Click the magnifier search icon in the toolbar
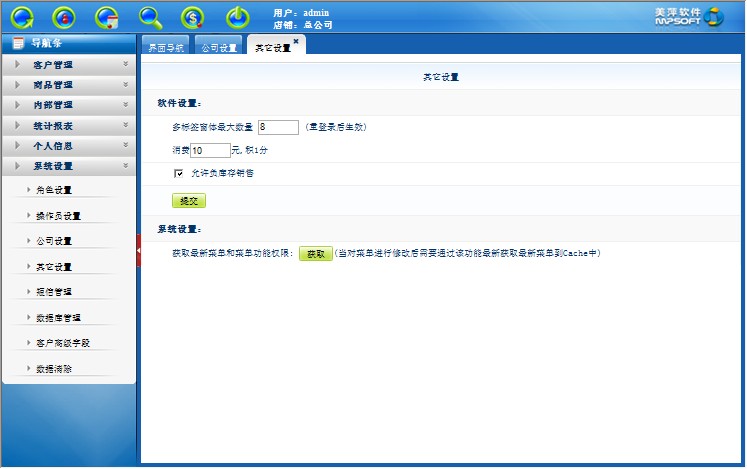The width and height of the screenshot is (747, 469). coord(150,17)
